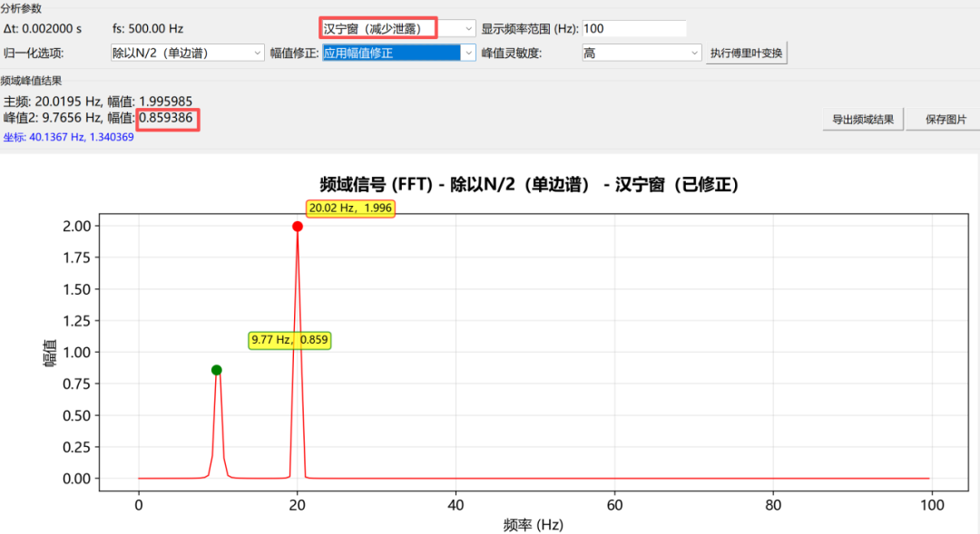This screenshot has height=534, width=980.
Task: Click the 归一化选项 label
Action: pos(34,53)
